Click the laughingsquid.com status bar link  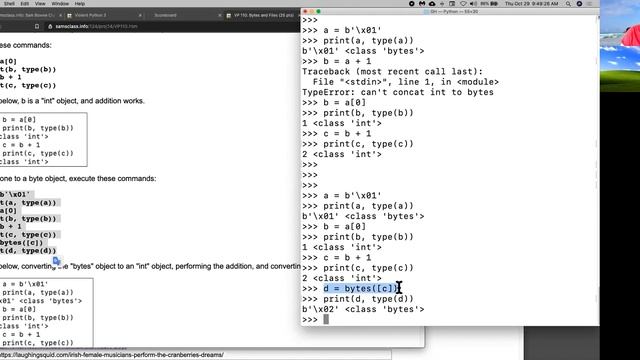(112, 355)
